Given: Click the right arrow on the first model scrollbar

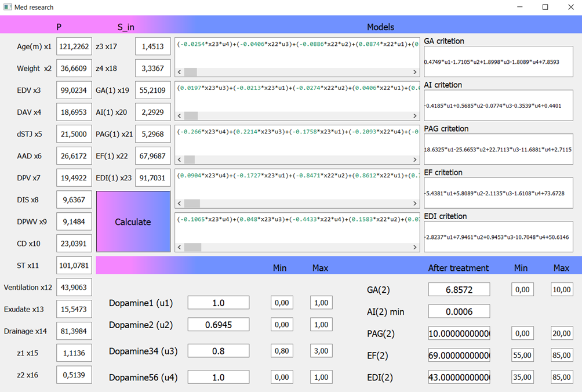Looking at the screenshot, I should point(415,72).
